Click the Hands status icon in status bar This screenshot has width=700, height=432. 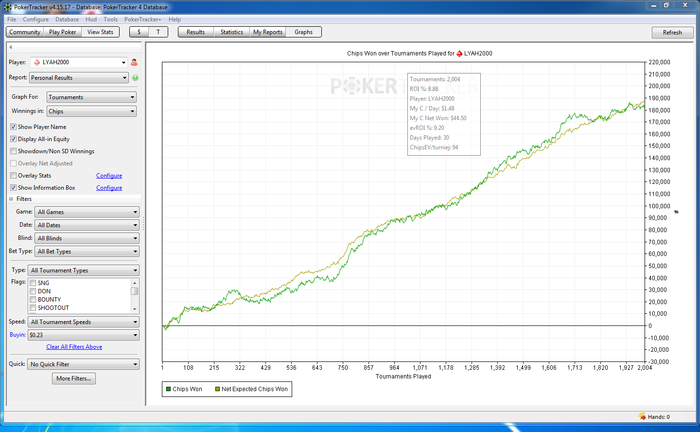(x=642, y=416)
